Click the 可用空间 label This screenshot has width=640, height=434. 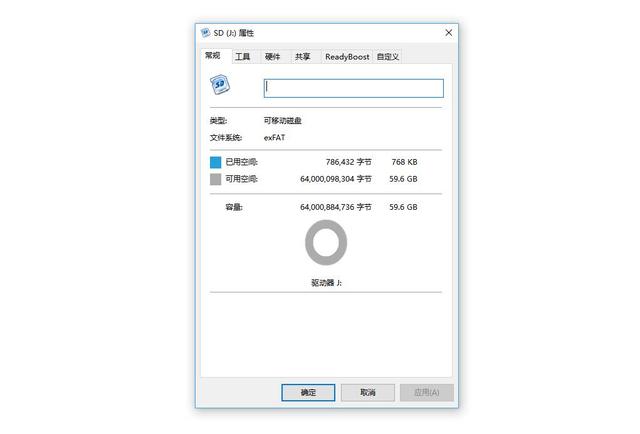pos(242,179)
